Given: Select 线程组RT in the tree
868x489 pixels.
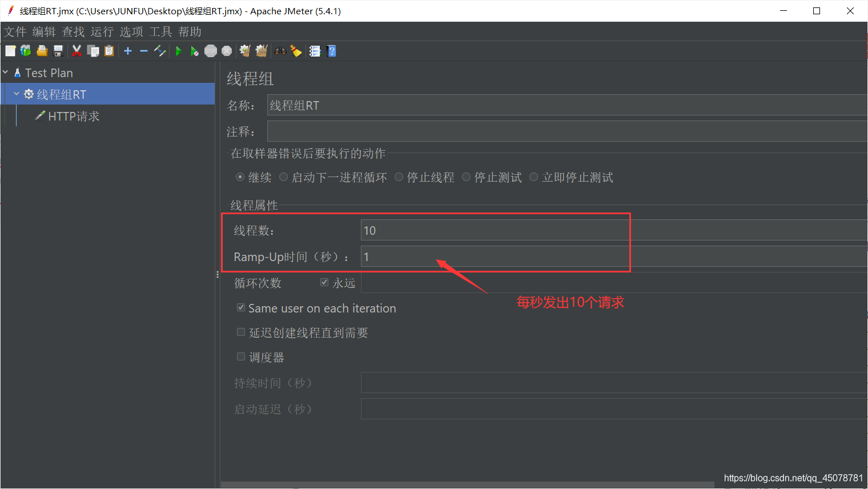Looking at the screenshot, I should tap(62, 94).
